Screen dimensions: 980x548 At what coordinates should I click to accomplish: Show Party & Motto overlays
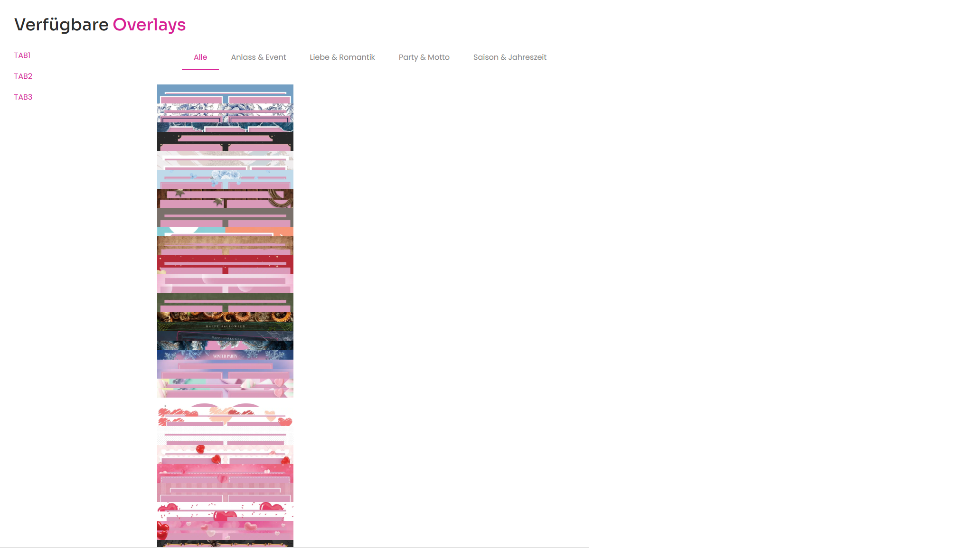click(x=424, y=57)
